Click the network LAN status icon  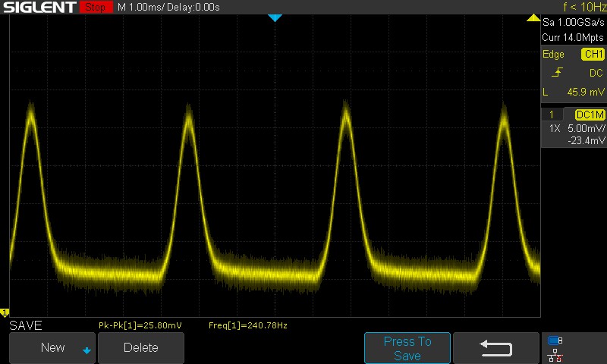click(x=555, y=354)
